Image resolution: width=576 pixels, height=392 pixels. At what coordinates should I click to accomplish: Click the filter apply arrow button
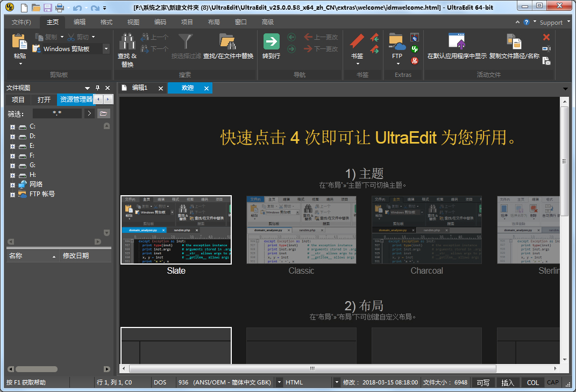tap(89, 113)
